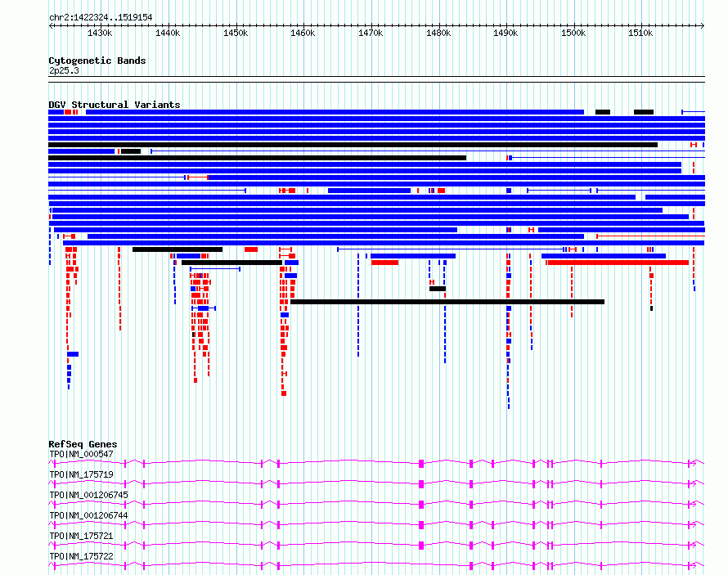Click the large NM_175719 exon near 1480k
728x575 pixels.
click(x=421, y=483)
